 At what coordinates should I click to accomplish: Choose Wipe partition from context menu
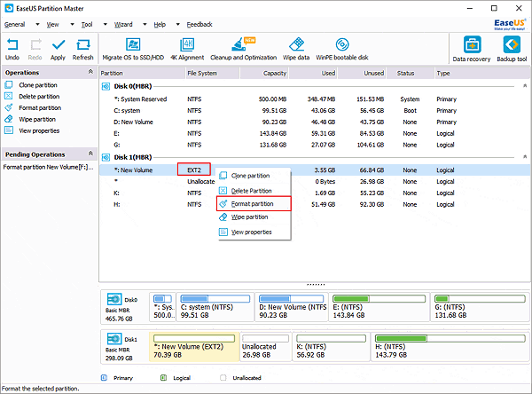(x=254, y=217)
